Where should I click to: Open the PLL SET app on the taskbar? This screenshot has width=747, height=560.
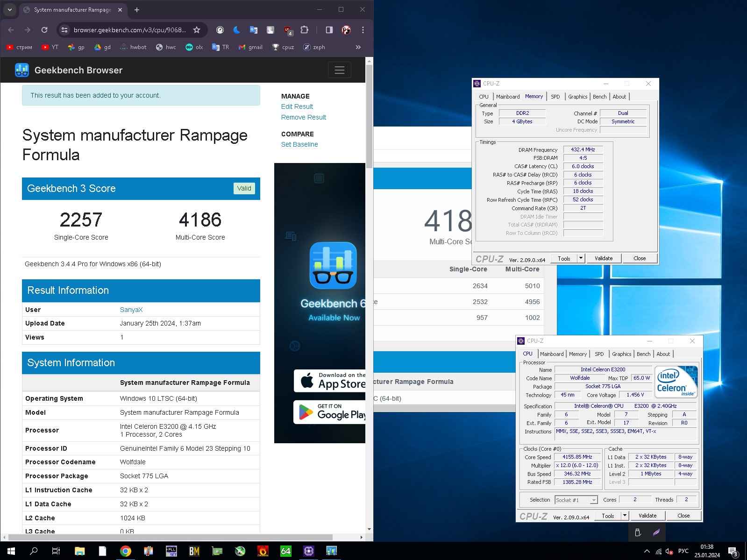[x=171, y=551]
